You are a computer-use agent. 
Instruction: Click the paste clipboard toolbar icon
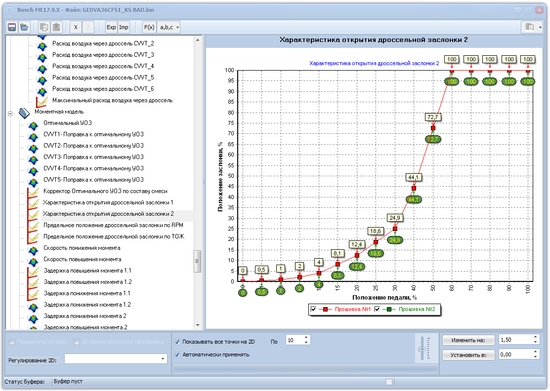click(x=56, y=27)
